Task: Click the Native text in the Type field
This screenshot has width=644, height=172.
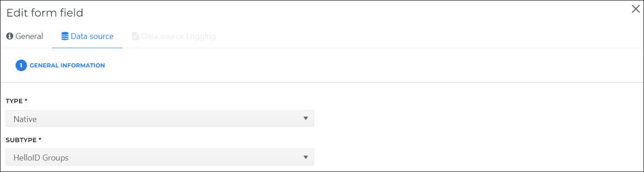Action: [25, 119]
